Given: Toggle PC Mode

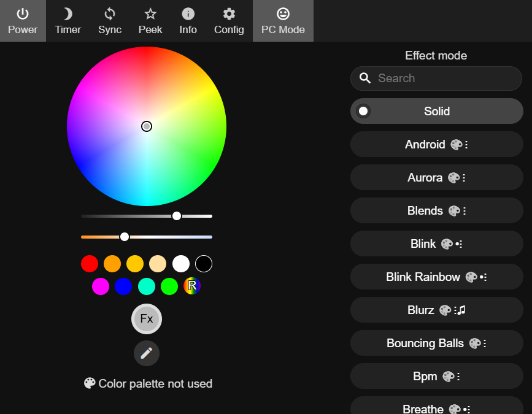Looking at the screenshot, I should (283, 21).
